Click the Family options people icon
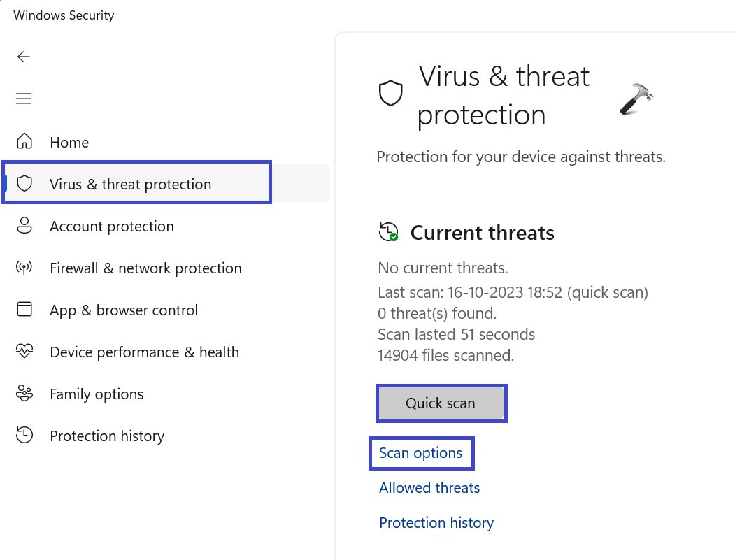Screen dimensions: 735x560 pyautogui.click(x=24, y=394)
